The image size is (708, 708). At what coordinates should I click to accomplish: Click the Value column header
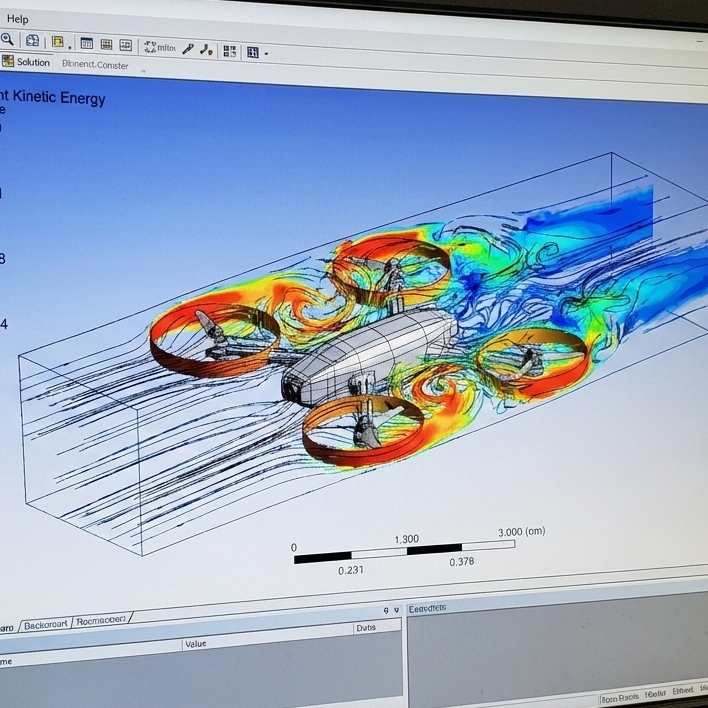(196, 643)
